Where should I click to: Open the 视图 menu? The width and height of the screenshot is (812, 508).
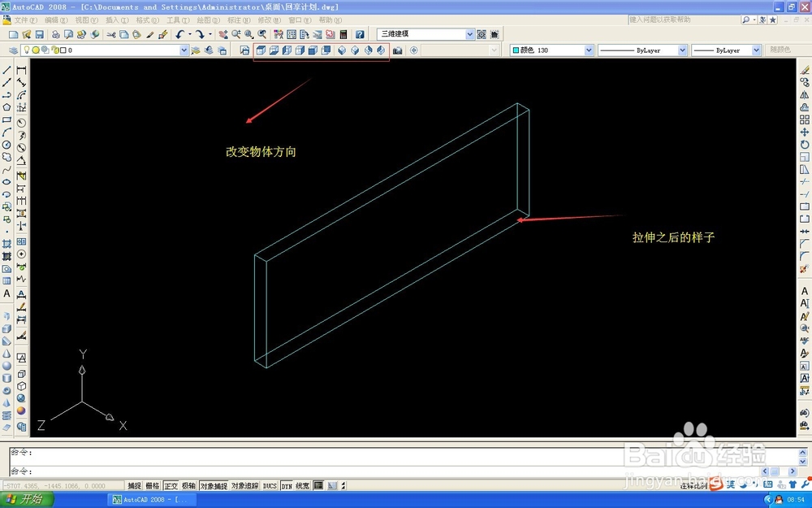tap(87, 20)
